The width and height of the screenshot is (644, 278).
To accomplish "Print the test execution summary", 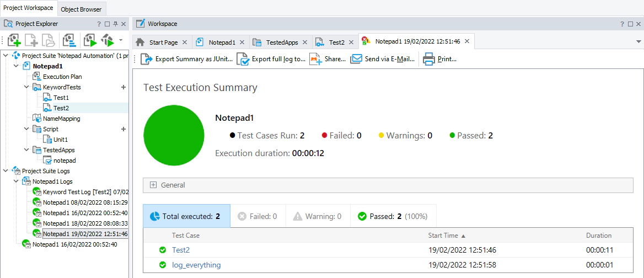I will click(x=429, y=59).
